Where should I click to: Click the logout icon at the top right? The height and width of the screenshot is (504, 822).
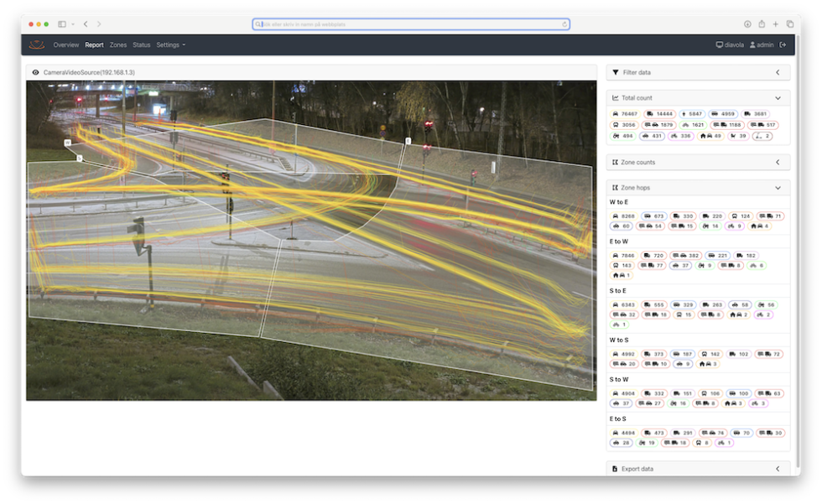coord(783,44)
